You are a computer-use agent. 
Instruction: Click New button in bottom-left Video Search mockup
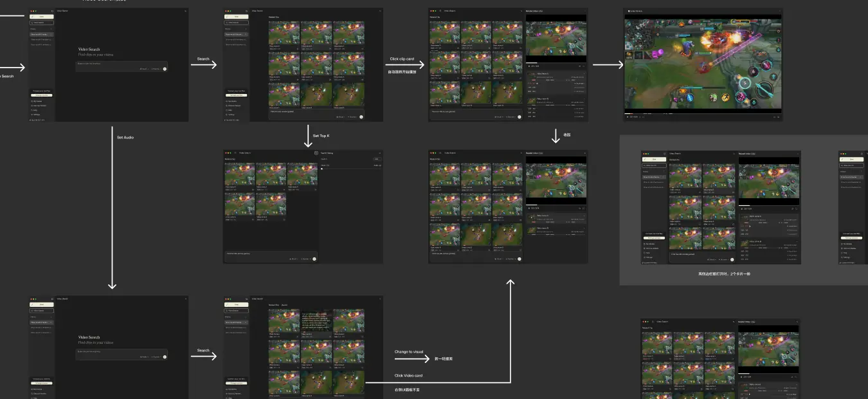point(42,304)
